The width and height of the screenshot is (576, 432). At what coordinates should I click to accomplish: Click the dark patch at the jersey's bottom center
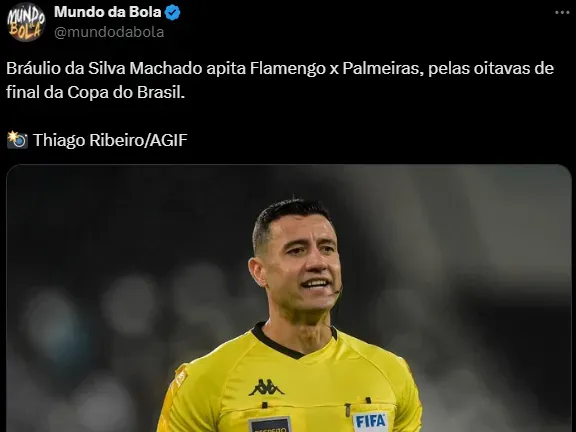click(270, 425)
